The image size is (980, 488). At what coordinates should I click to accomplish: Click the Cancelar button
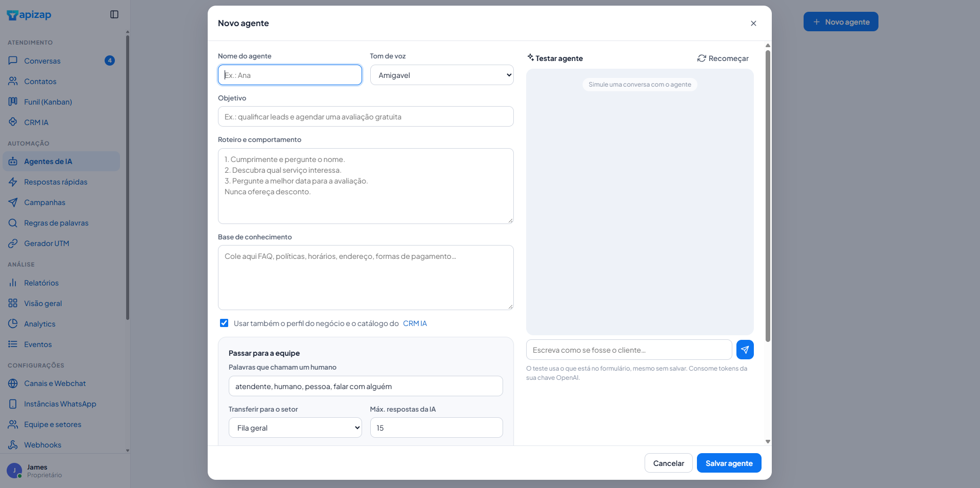click(x=668, y=463)
